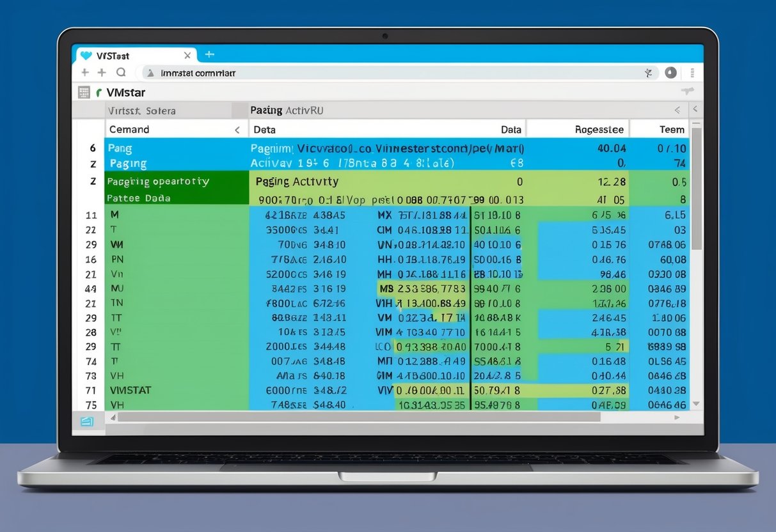Click the blue document icon in the bottom corner
The image size is (776, 532).
pyautogui.click(x=86, y=420)
